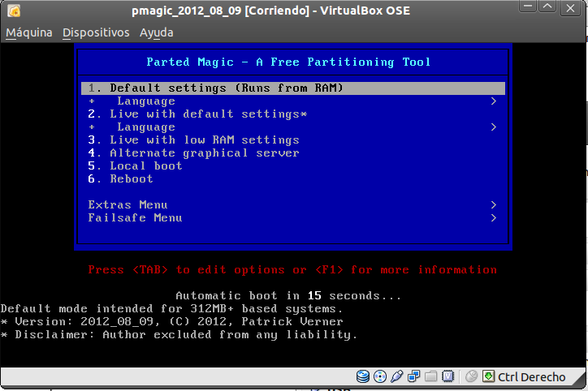
Task: Expand the Failsafe Menu arrow
Action: pyautogui.click(x=493, y=218)
